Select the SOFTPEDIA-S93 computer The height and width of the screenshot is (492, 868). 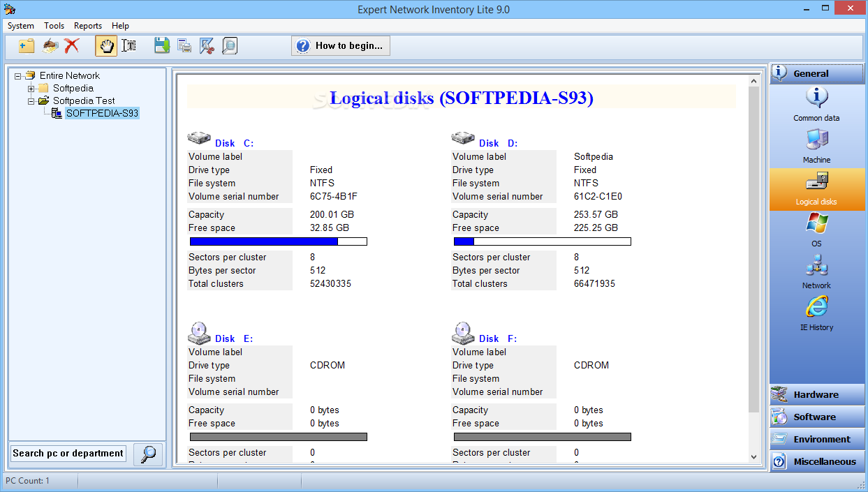click(102, 113)
